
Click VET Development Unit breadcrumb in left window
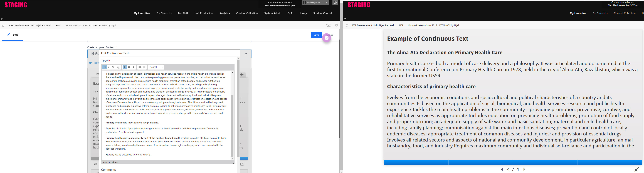click(x=30, y=25)
